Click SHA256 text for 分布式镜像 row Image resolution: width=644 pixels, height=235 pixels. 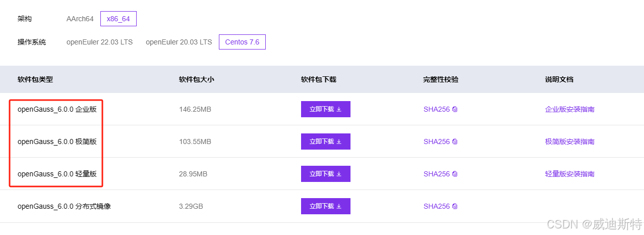click(x=436, y=206)
